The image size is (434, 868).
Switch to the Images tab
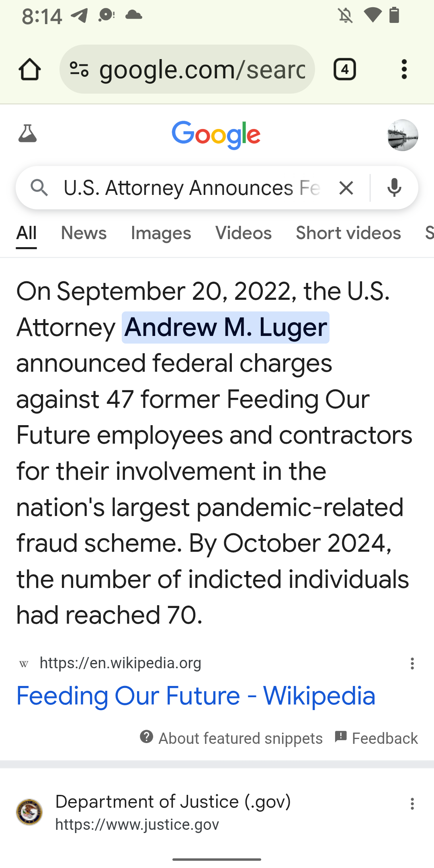tap(161, 233)
